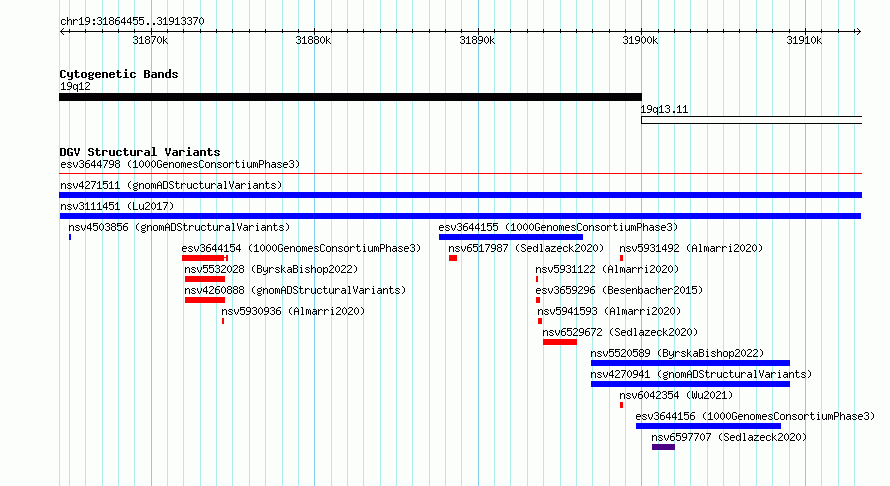
Task: Open the nsv5931492 Almarri2020 label
Action: (x=691, y=248)
